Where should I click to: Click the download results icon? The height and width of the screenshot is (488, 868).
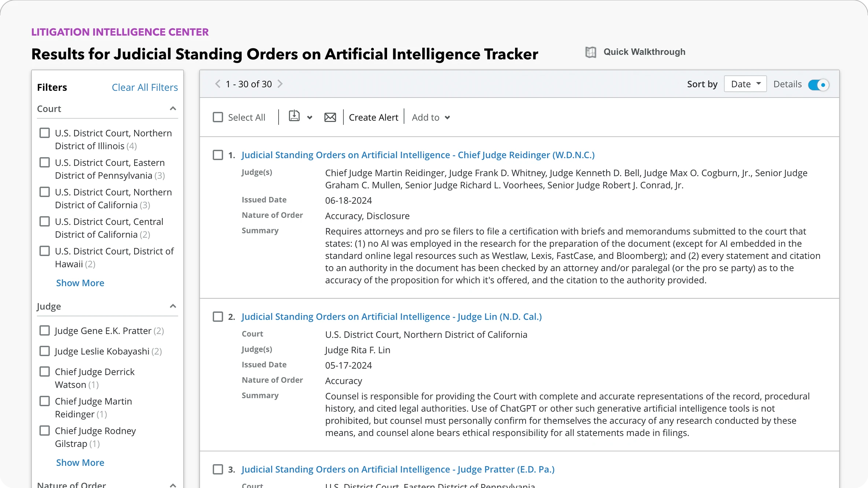click(x=294, y=117)
